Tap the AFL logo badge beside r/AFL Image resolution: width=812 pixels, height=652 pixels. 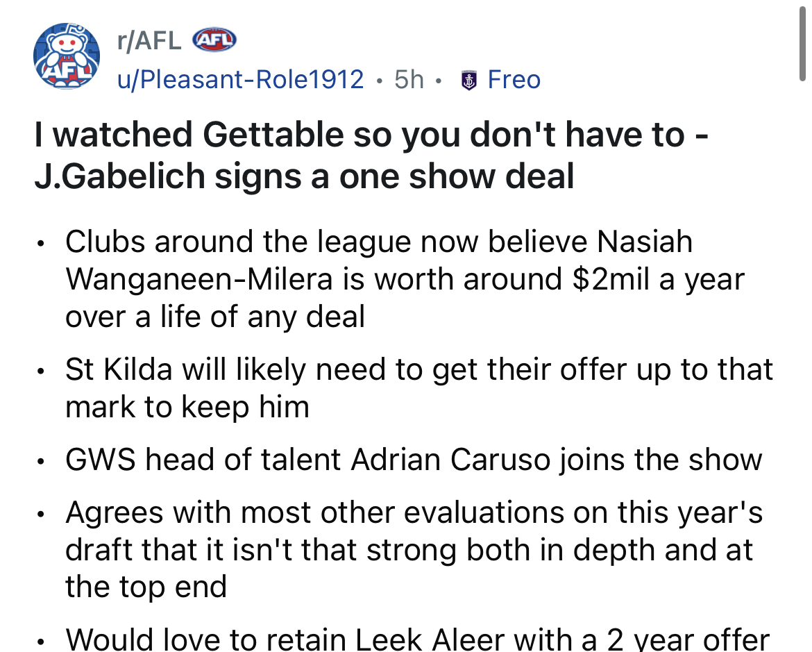tap(214, 40)
